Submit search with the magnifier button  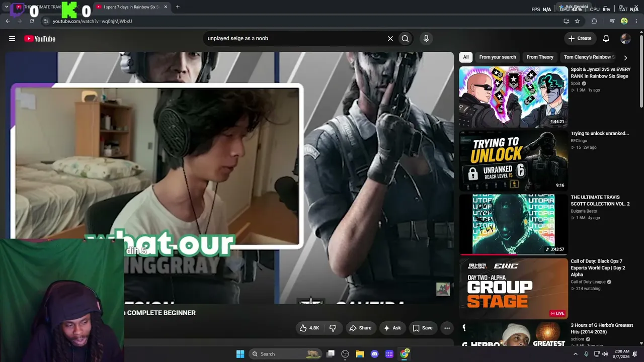[405, 39]
